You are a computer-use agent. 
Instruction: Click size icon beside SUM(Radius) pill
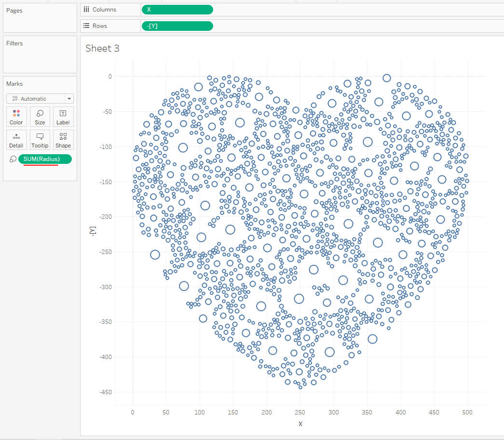coord(13,160)
